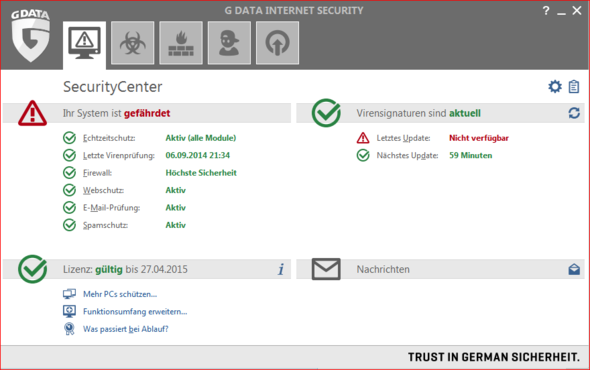Viewport: 590px width, 370px height.
Task: Refresh virus signatures with the circular arrows icon
Action: click(x=574, y=113)
